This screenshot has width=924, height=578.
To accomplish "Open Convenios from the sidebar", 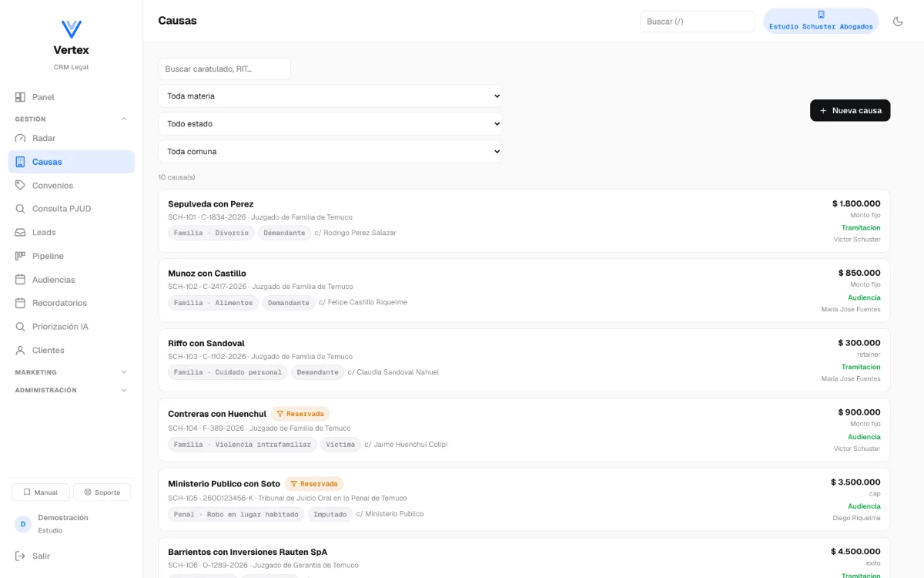I will tap(71, 185).
